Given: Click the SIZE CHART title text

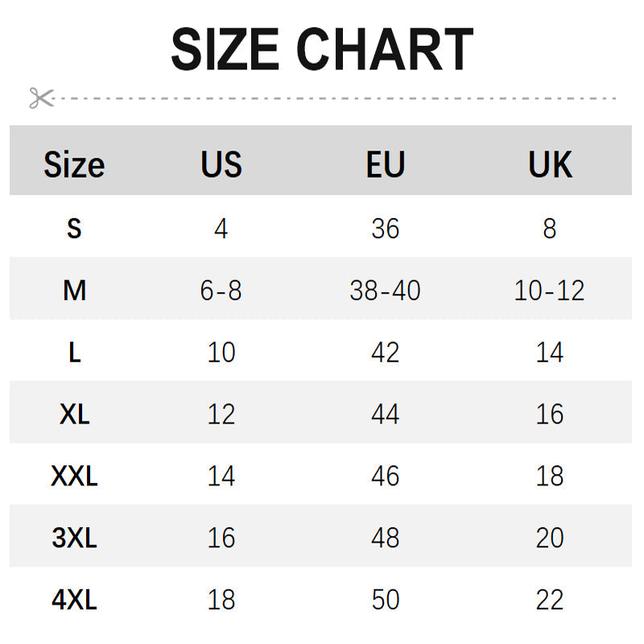Looking at the screenshot, I should pyautogui.click(x=322, y=50).
